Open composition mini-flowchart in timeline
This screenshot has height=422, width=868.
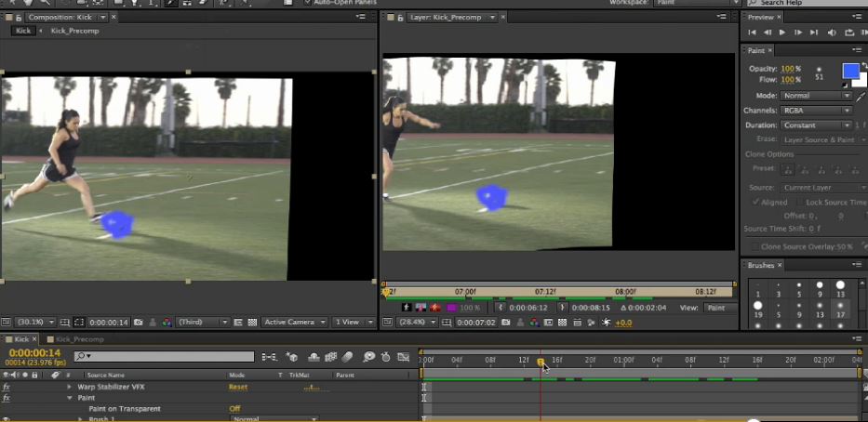click(x=270, y=357)
